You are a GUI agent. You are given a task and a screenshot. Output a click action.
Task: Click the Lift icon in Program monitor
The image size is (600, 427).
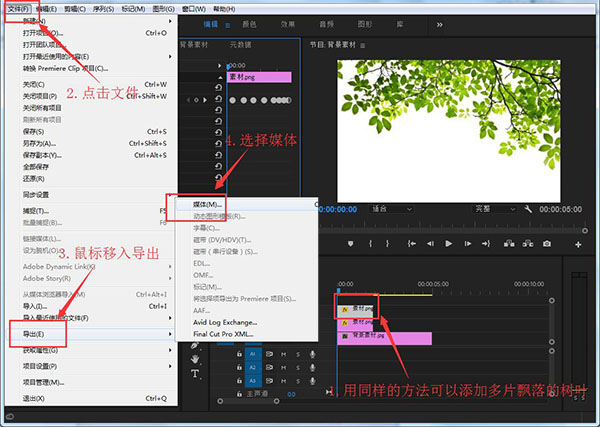[x=509, y=244]
